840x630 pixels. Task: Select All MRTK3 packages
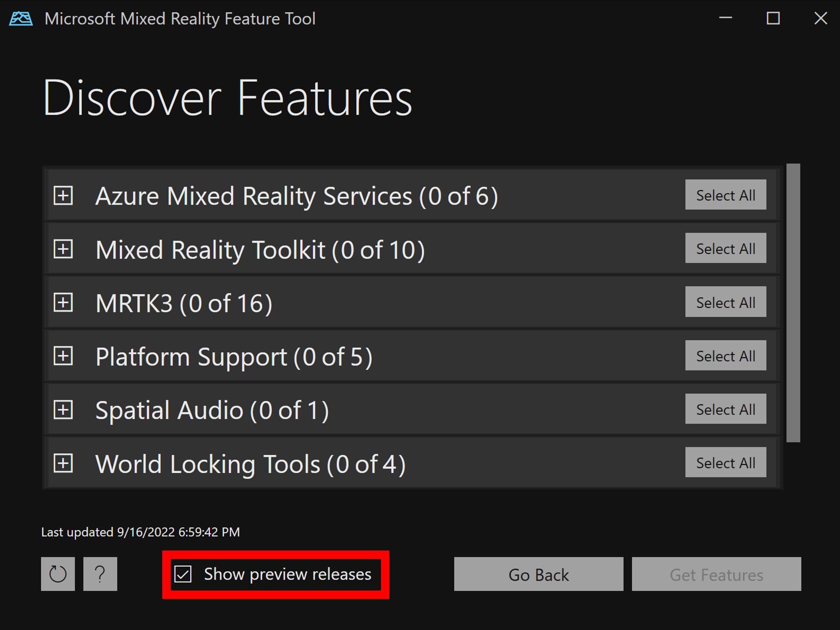point(726,302)
